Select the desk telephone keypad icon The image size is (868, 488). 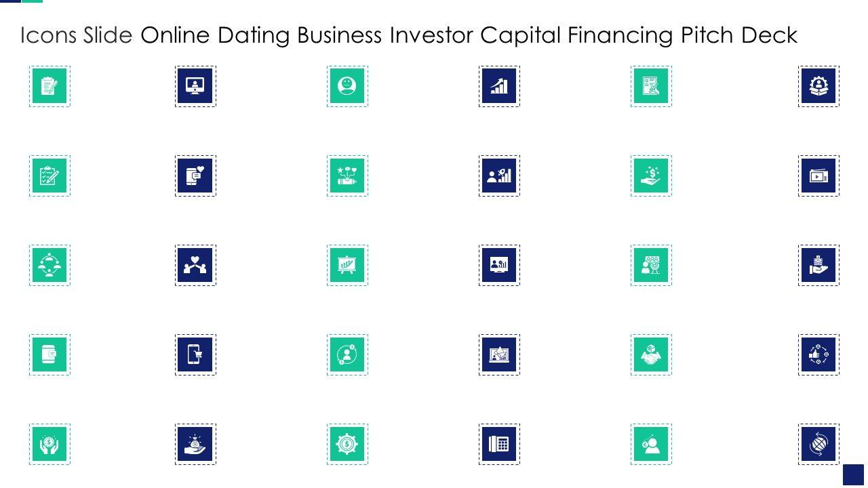[x=499, y=444]
